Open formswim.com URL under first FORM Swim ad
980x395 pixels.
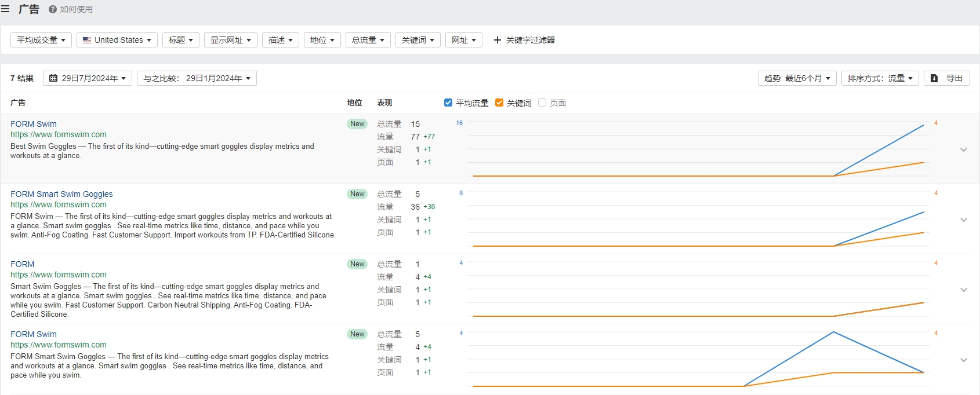tap(59, 134)
